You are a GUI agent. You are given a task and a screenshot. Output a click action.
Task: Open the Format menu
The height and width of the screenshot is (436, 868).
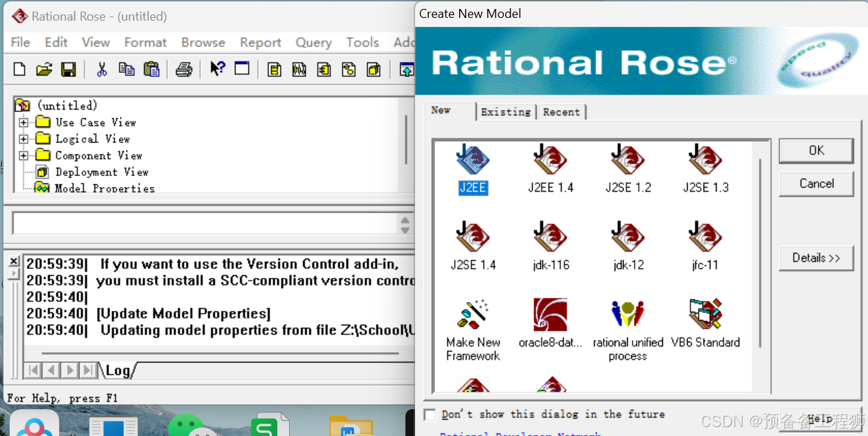pos(145,42)
